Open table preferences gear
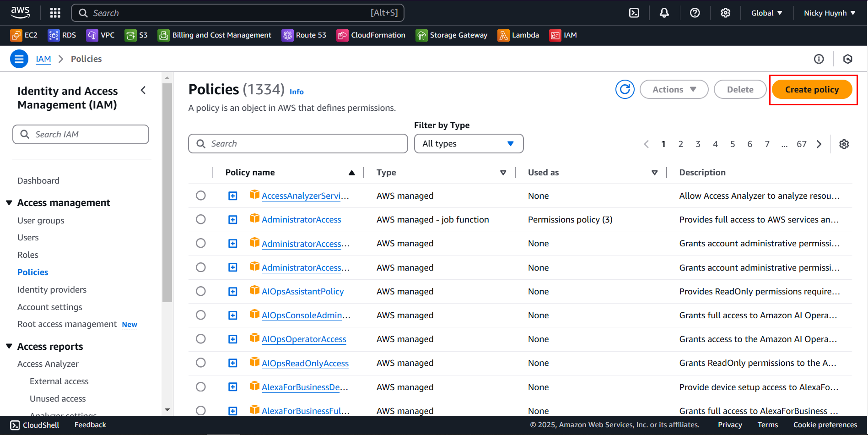 [x=844, y=144]
